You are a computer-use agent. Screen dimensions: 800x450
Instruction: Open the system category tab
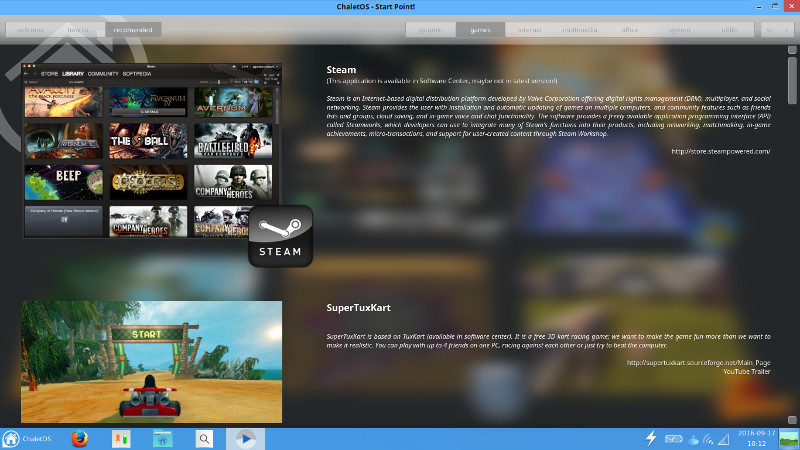679,30
